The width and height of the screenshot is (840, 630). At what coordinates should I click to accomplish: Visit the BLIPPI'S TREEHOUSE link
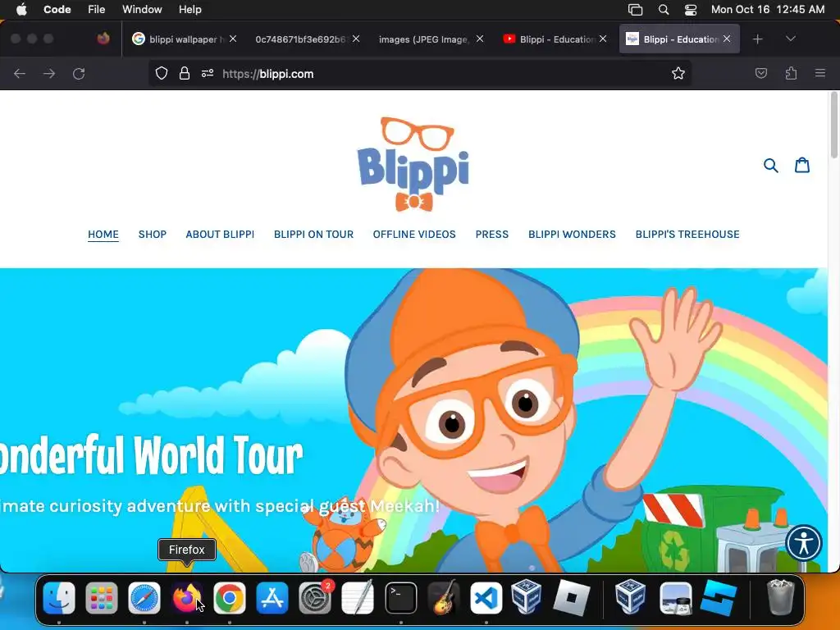pyautogui.click(x=687, y=235)
